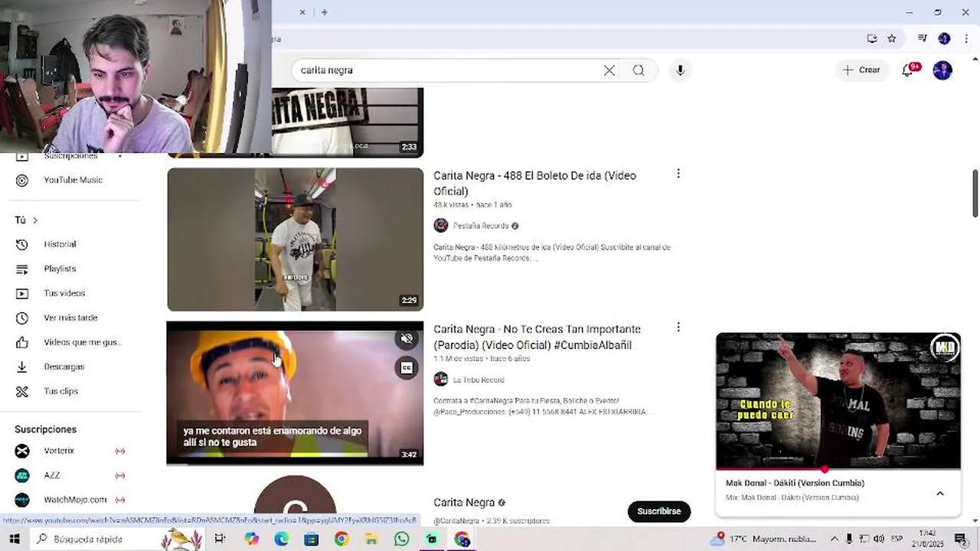Expand the Tú section chevron
Viewport: 980px width, 551px height.
(x=34, y=220)
